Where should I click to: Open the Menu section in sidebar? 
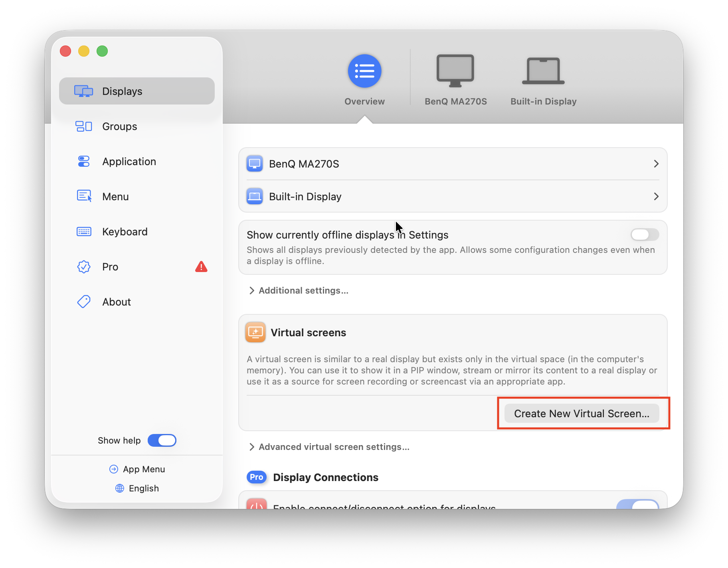137,197
